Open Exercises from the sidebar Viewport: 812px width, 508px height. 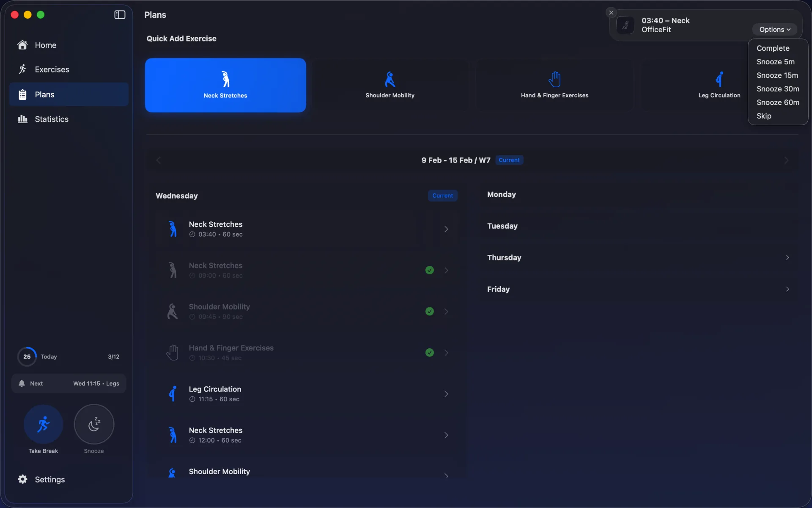(52, 69)
